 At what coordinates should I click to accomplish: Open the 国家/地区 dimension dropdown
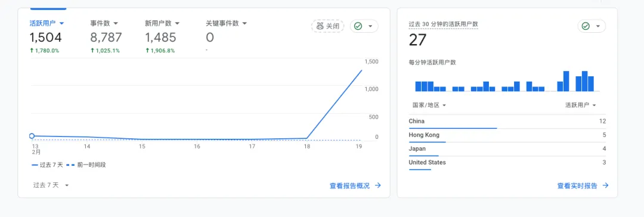click(x=429, y=105)
